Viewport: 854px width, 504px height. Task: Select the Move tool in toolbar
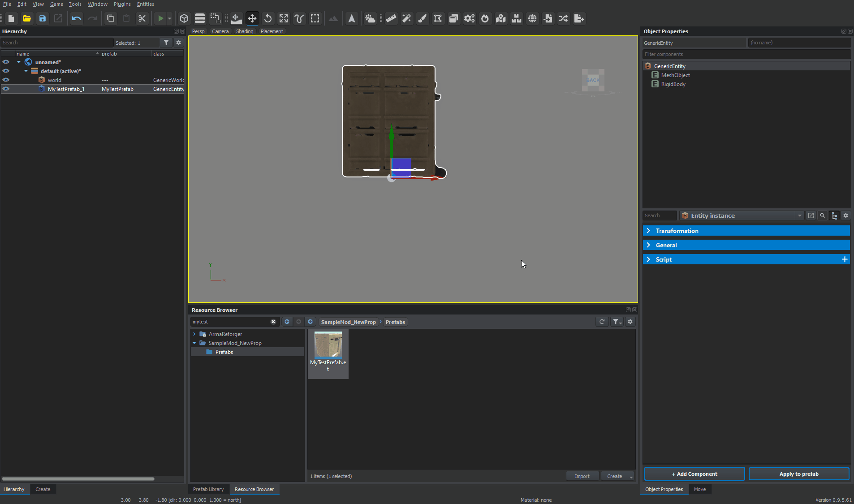[x=252, y=18]
